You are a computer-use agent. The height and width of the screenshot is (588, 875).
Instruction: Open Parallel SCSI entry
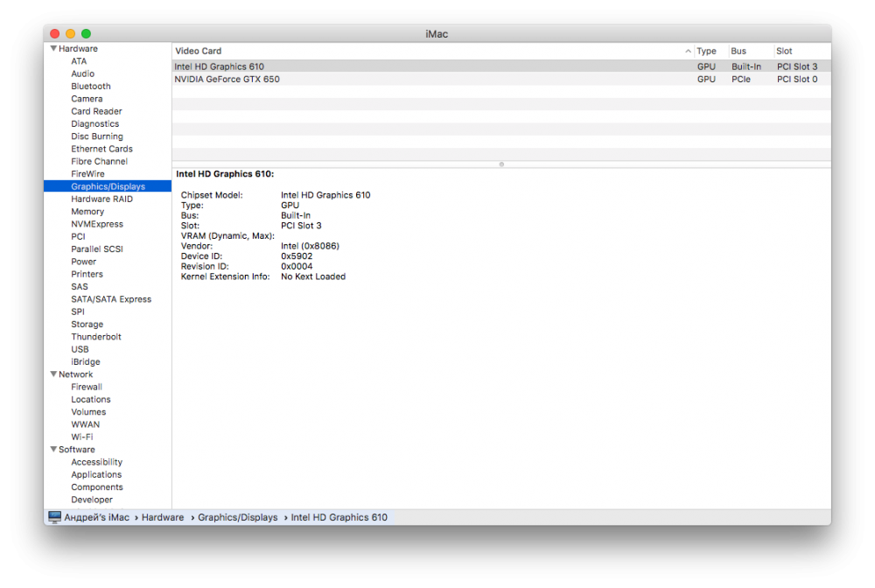(x=97, y=248)
